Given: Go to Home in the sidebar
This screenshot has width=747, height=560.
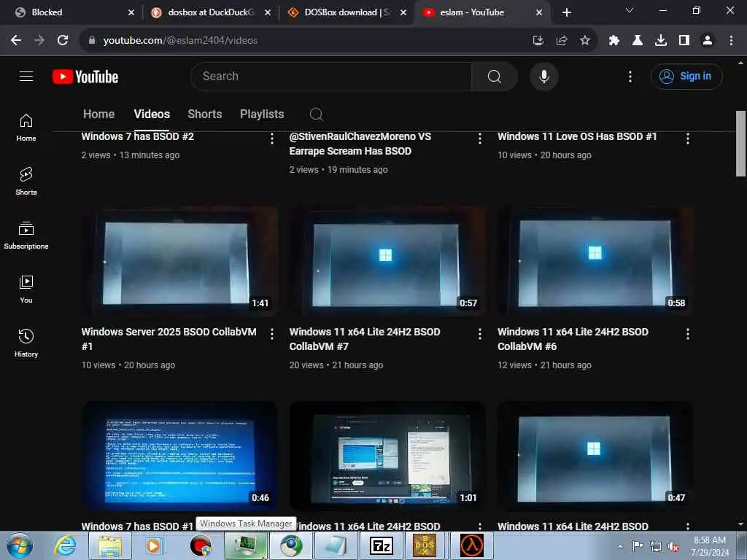Looking at the screenshot, I should point(26,128).
